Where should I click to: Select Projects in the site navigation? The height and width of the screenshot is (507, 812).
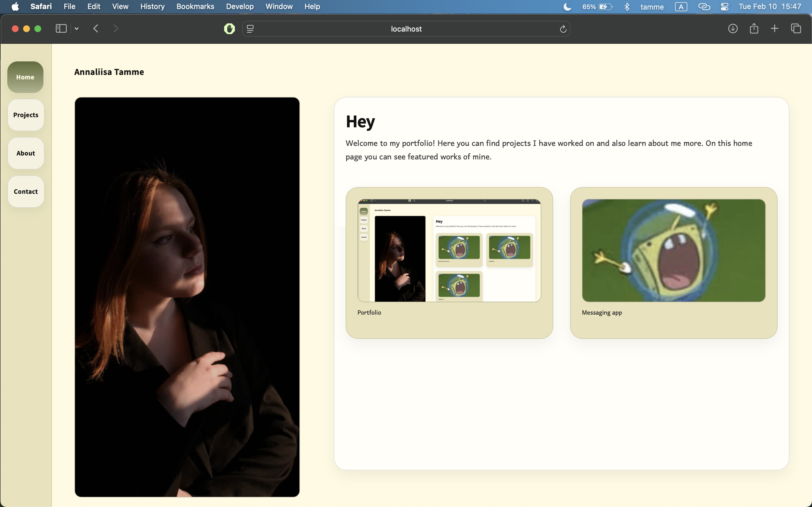[25, 115]
